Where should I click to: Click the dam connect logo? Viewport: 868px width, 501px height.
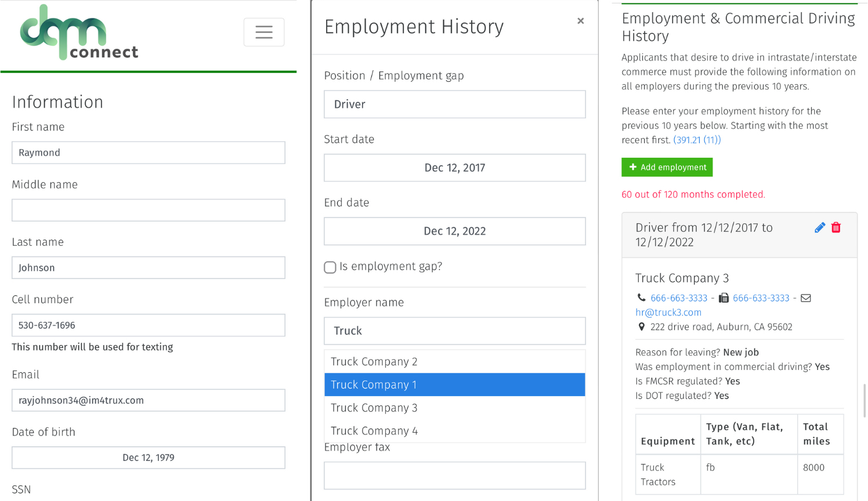79,32
